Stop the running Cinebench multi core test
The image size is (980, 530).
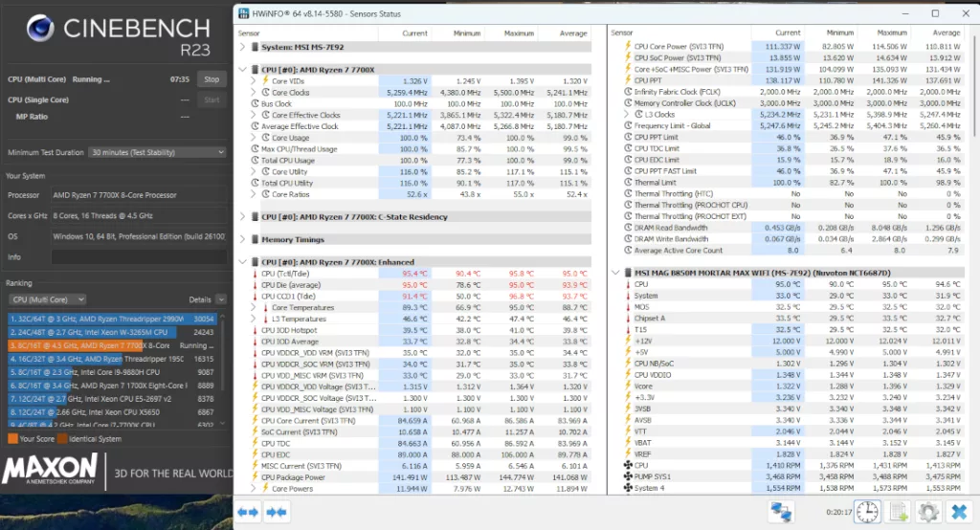tap(212, 79)
